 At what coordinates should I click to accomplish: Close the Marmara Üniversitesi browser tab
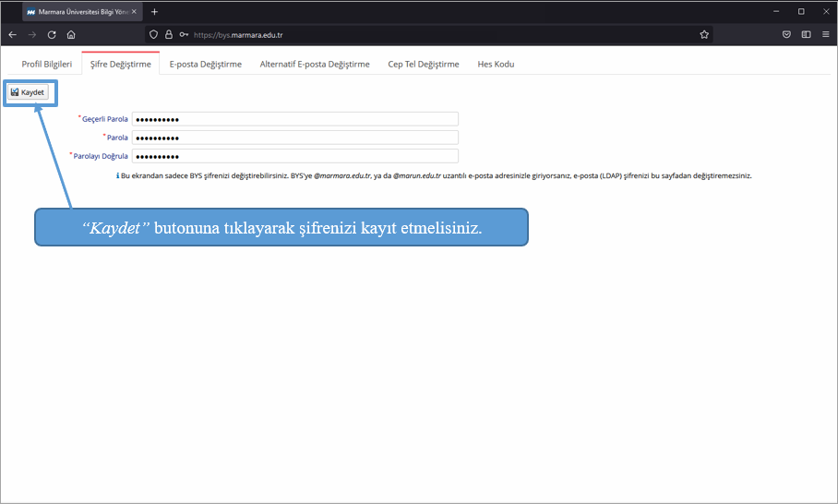point(134,12)
